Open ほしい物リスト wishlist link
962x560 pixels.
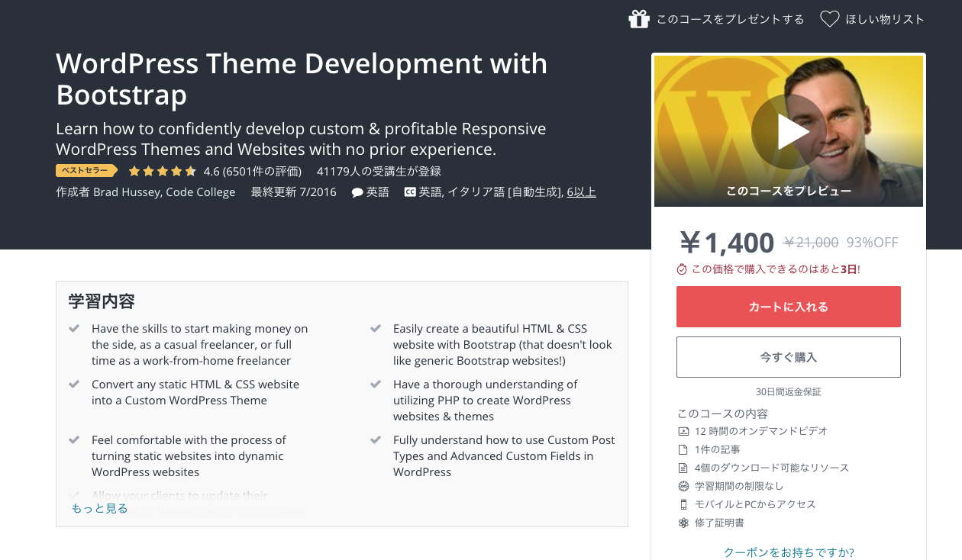(x=885, y=19)
